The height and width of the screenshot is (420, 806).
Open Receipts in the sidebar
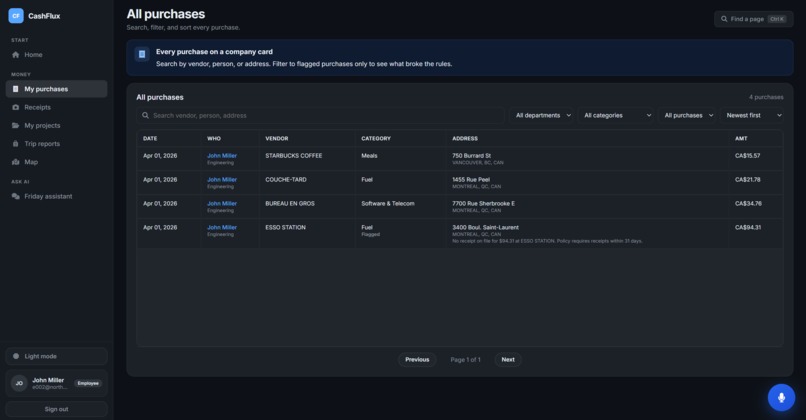(57, 107)
